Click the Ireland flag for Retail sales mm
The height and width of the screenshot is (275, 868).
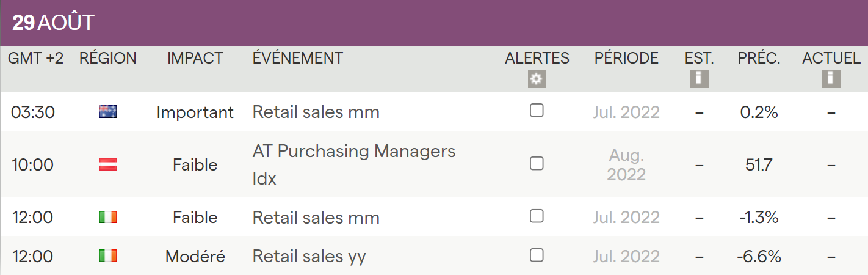coord(108,218)
